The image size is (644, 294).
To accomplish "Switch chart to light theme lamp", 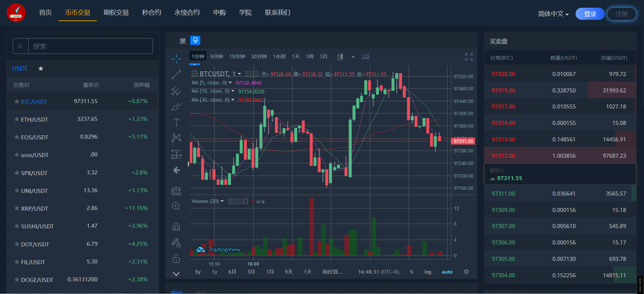I will click(195, 41).
